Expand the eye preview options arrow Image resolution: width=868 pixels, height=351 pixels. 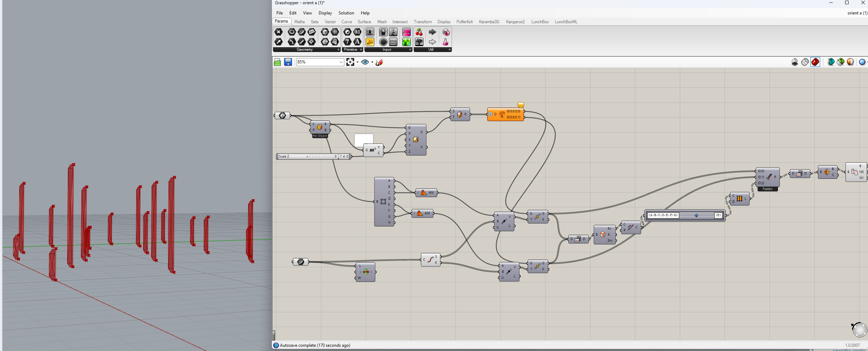pos(372,62)
